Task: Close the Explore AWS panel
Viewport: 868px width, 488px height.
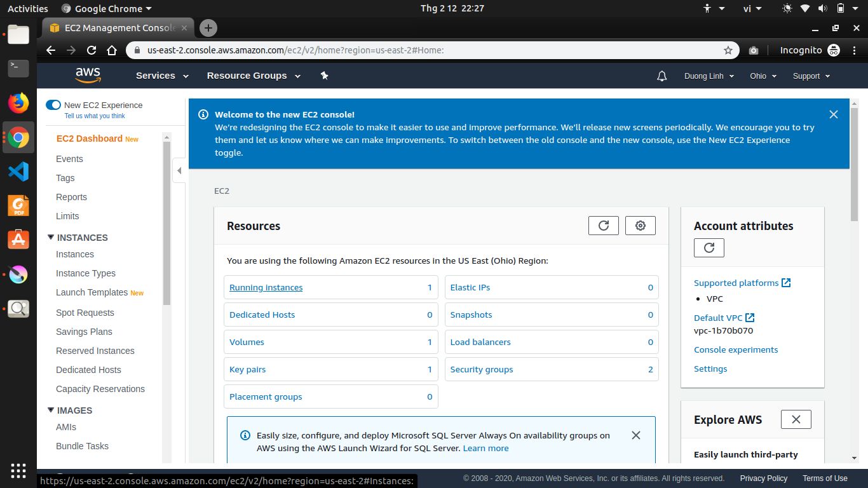Action: click(x=796, y=419)
